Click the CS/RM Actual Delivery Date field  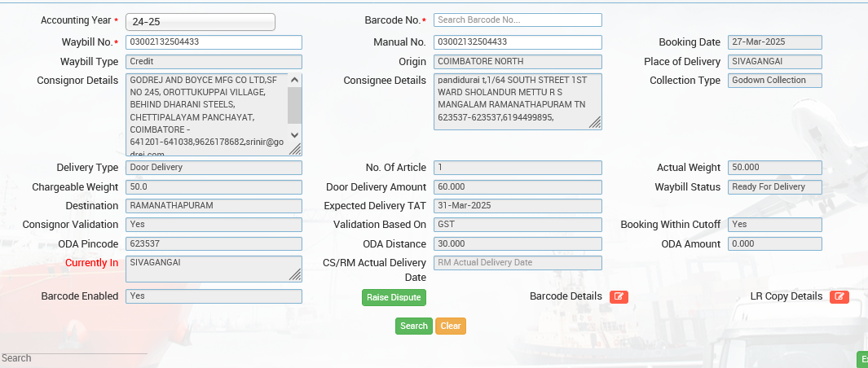[x=518, y=262]
